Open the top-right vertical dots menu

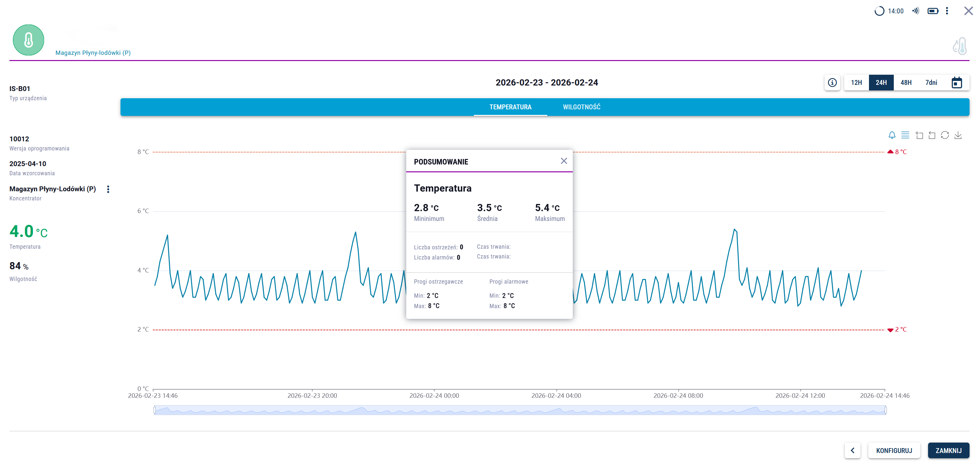point(947,11)
